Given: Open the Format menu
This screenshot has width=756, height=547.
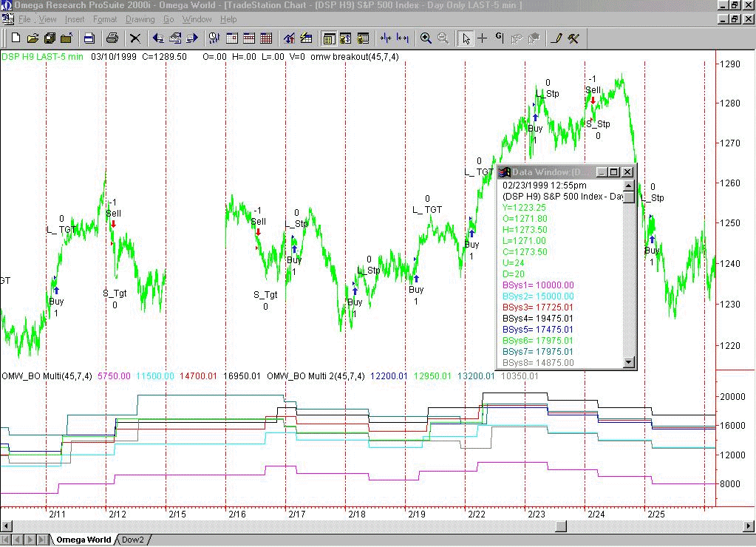Looking at the screenshot, I should tap(105, 19).
